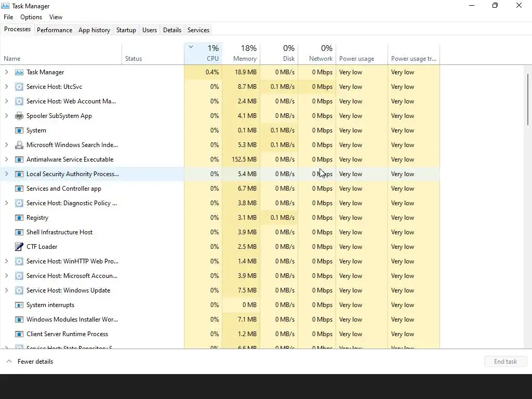This screenshot has width=532, height=399.
Task: Click the Fewer details link
Action: pyautogui.click(x=35, y=362)
